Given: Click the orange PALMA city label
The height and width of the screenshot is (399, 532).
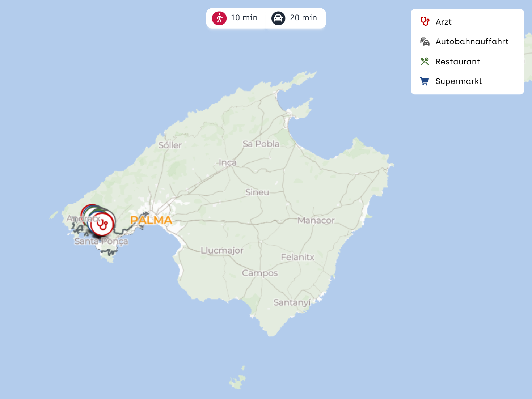Looking at the screenshot, I should click(151, 220).
